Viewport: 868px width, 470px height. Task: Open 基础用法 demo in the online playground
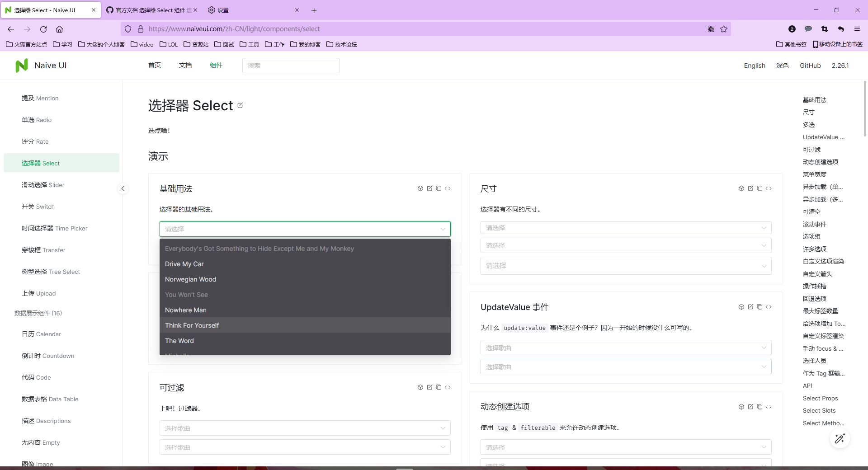coord(420,188)
